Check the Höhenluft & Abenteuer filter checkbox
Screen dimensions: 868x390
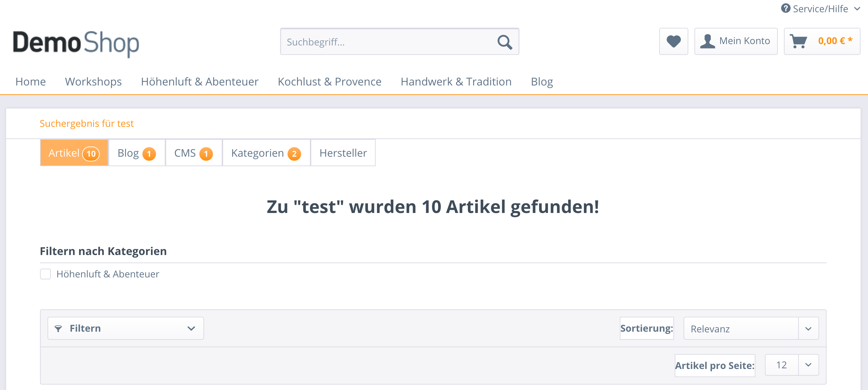point(45,274)
